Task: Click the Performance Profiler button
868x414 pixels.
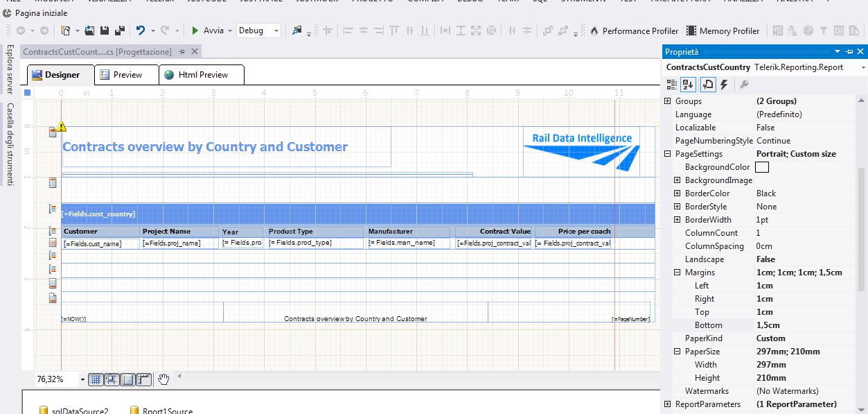Action: (x=635, y=31)
